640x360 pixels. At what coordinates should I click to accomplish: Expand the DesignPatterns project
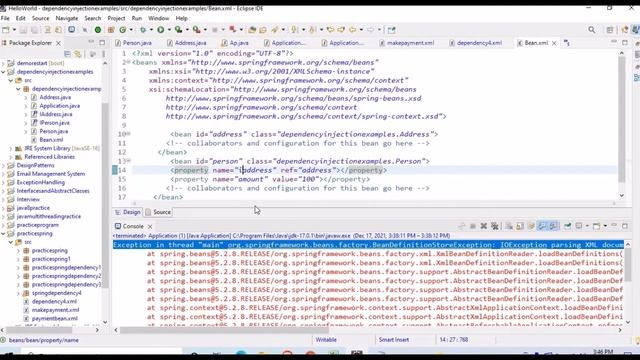click(x=3, y=165)
